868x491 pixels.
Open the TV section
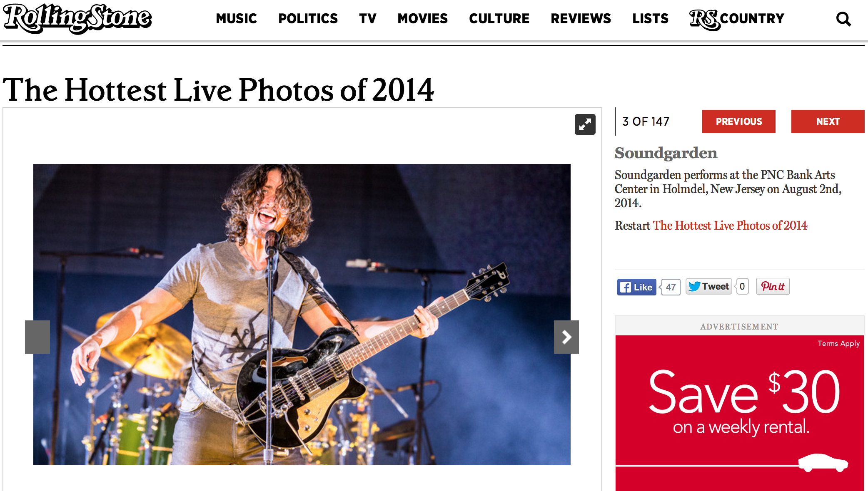(367, 19)
